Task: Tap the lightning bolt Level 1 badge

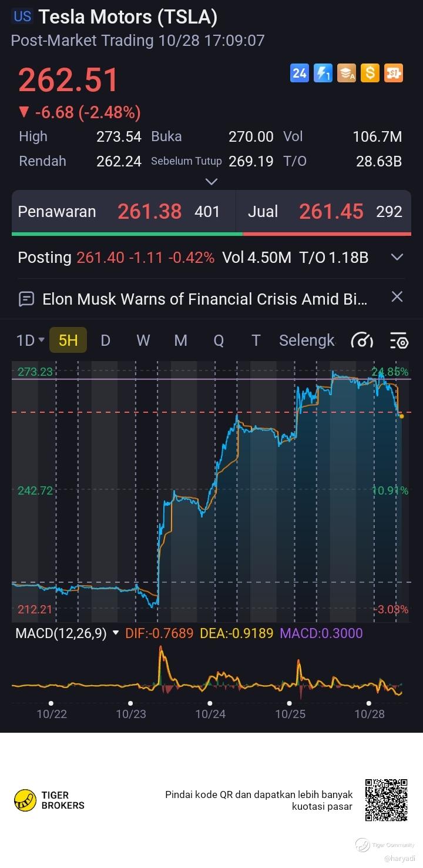Action: pos(323,73)
